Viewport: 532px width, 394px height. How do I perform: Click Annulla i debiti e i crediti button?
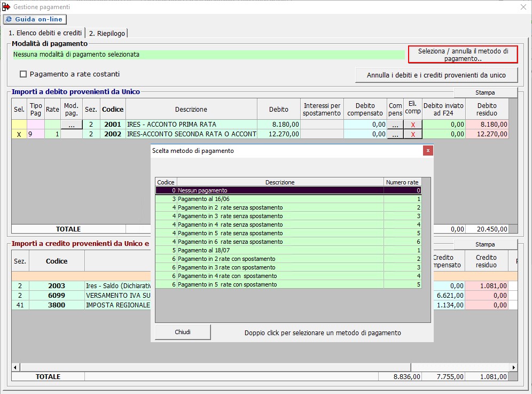(436, 75)
